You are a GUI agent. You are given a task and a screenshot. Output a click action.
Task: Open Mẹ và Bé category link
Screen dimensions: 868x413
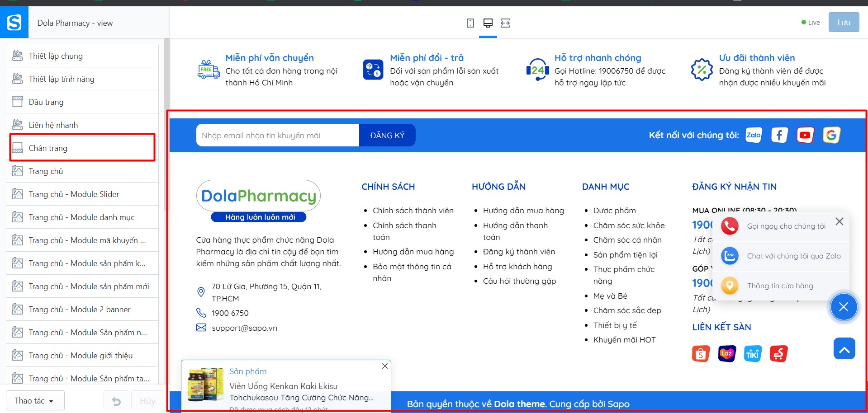pos(610,296)
